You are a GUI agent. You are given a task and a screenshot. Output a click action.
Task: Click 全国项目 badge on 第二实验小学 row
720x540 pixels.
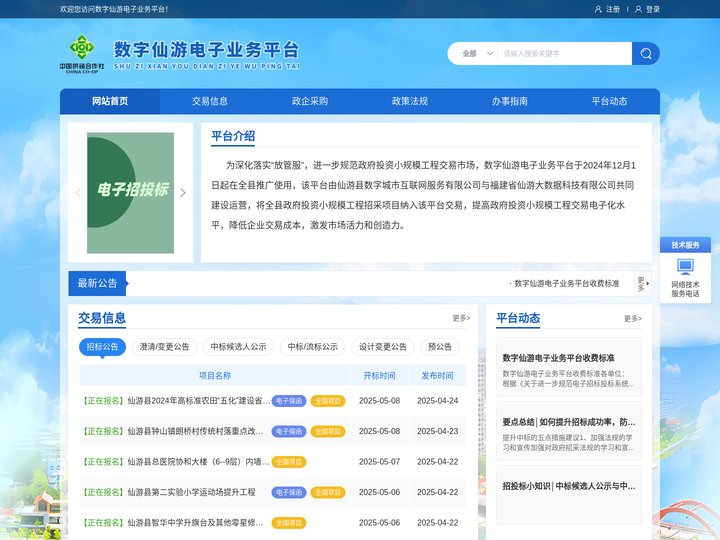(x=328, y=492)
